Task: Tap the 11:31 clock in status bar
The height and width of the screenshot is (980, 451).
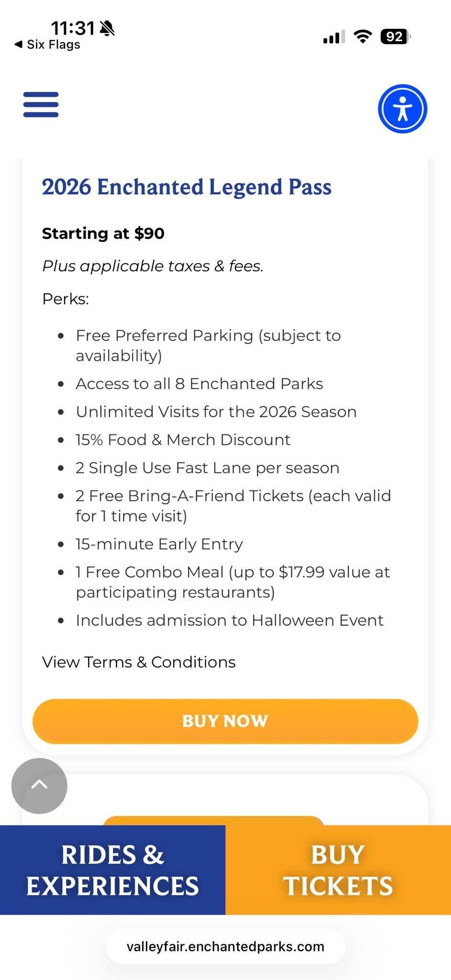Action: [x=73, y=28]
